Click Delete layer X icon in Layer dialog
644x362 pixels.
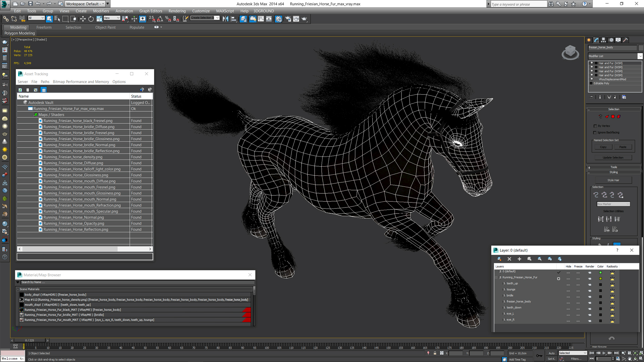(x=509, y=259)
